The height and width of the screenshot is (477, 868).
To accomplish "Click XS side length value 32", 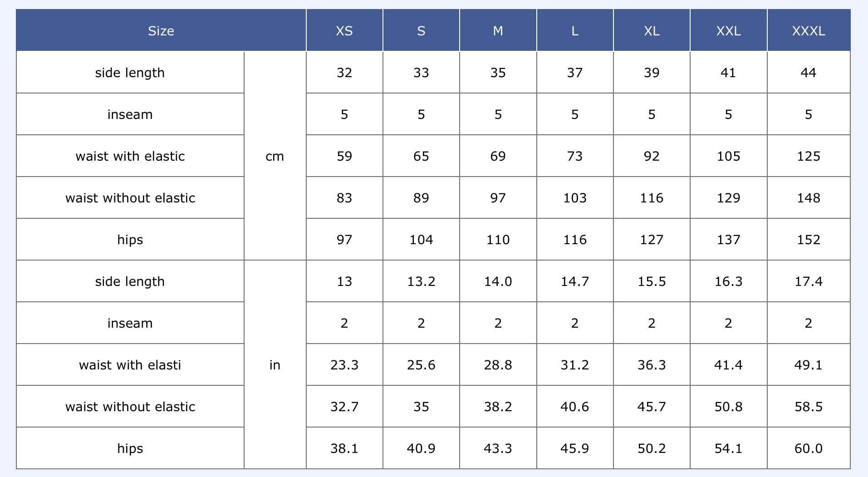I will pos(344,73).
